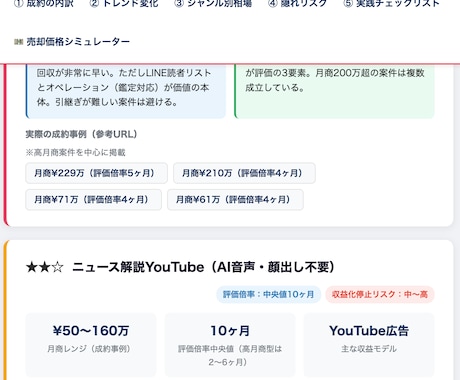Select the ¥50〜160万 月商レンジ stat card
The height and width of the screenshot is (380, 460).
tap(91, 345)
